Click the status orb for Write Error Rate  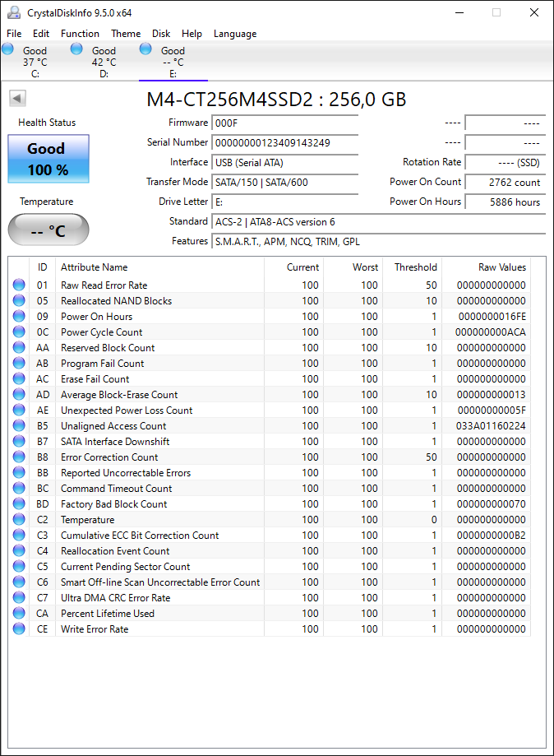tap(19, 628)
